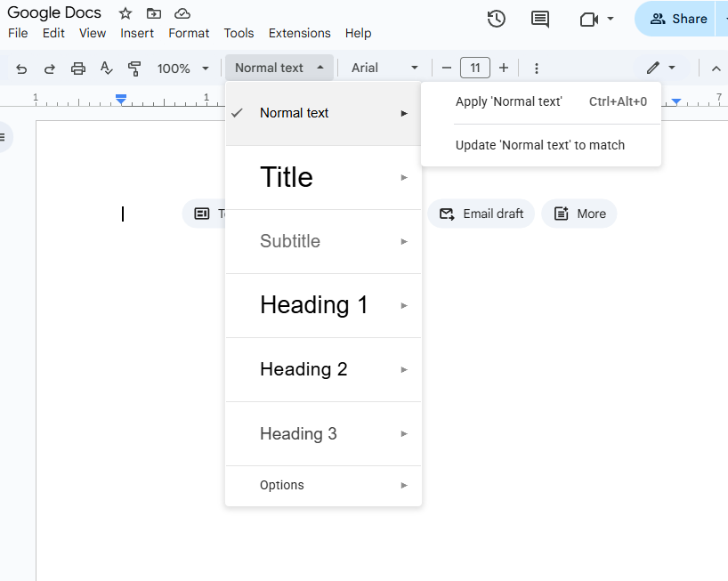Screen dimensions: 728x581
Task: Open the Insert menu
Action: pos(137,33)
